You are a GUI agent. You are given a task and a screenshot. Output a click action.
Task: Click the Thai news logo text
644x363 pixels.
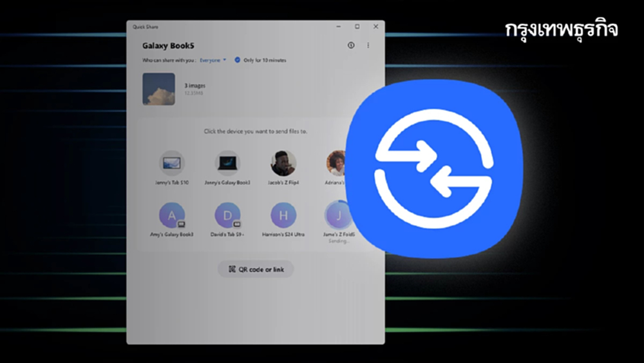[x=561, y=30]
